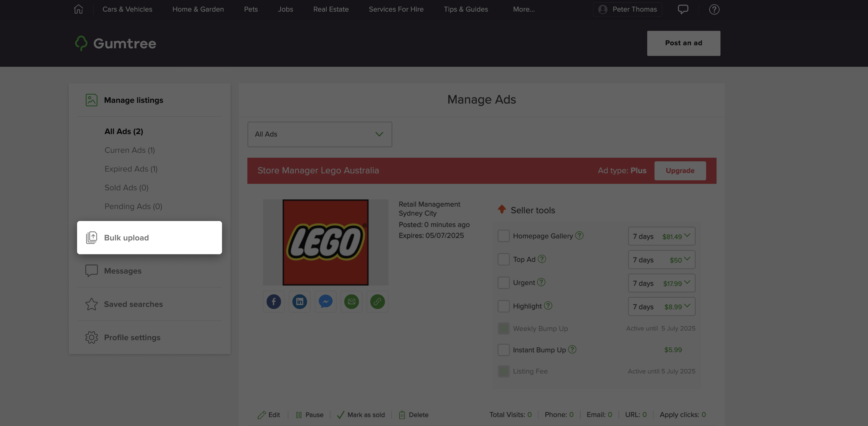Click the Saved searches star icon
Image resolution: width=868 pixels, height=426 pixels.
coord(91,304)
